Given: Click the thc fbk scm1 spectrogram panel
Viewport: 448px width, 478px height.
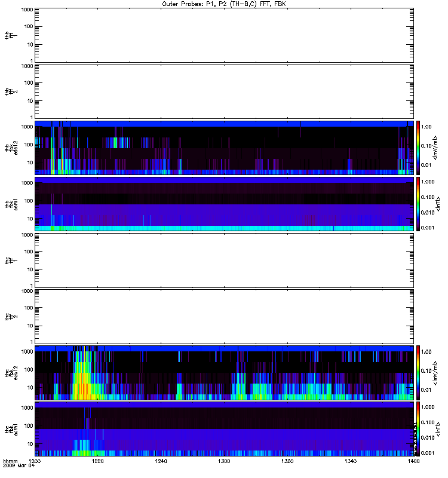Looking at the screenshot, I should point(224,429).
